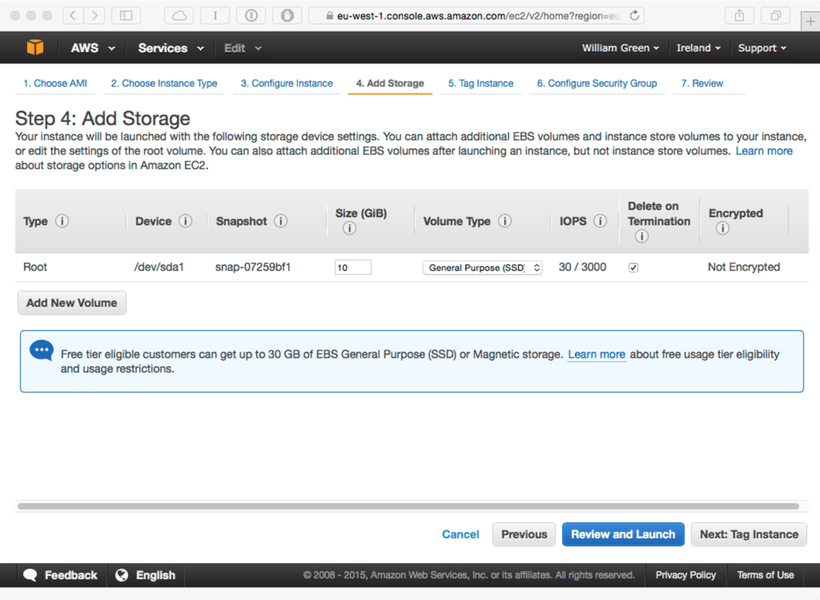Click the globe language icon
Viewport: 820px width, 600px height.
[122, 575]
